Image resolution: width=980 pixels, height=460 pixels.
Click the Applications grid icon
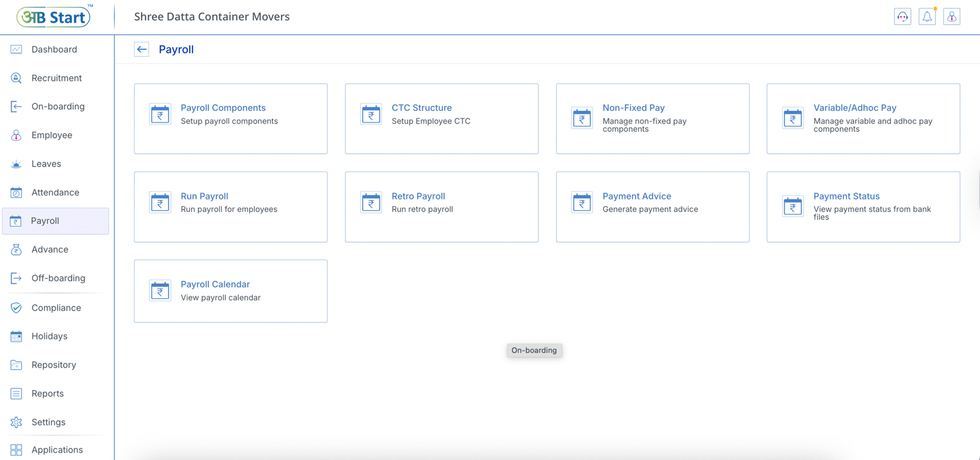tap(17, 450)
